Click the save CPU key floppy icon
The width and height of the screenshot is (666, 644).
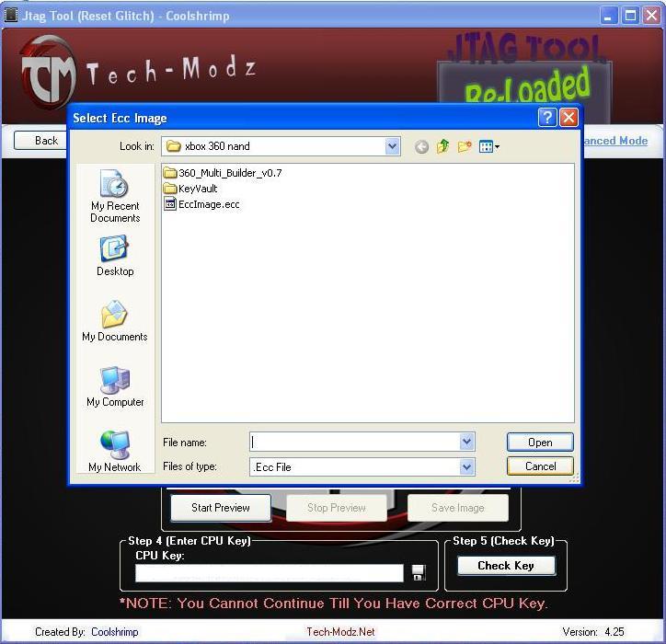point(419,572)
